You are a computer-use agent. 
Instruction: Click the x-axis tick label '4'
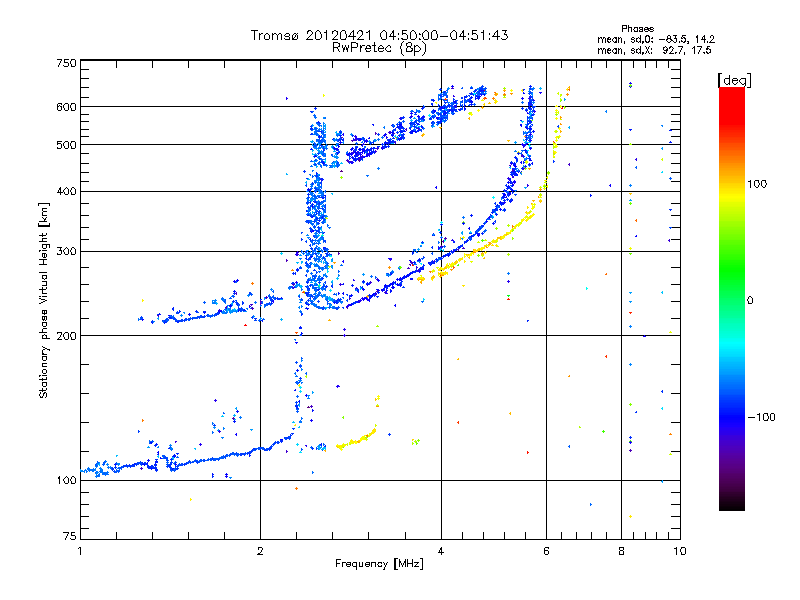(441, 551)
